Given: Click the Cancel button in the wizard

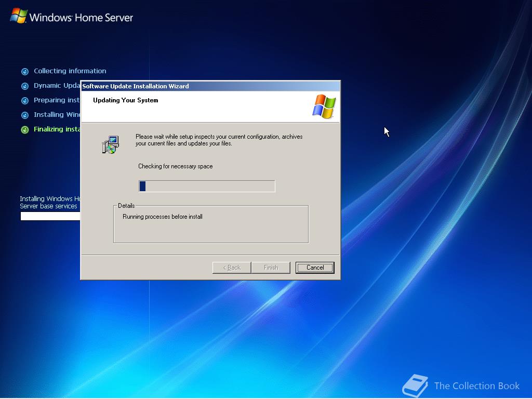Looking at the screenshot, I should (315, 268).
